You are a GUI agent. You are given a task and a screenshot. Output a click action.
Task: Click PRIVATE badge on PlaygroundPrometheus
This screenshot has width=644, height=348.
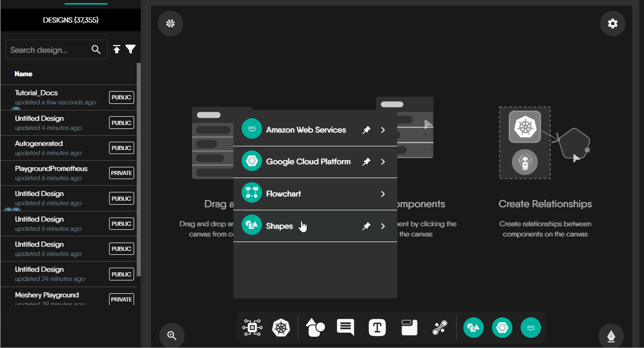(x=121, y=173)
